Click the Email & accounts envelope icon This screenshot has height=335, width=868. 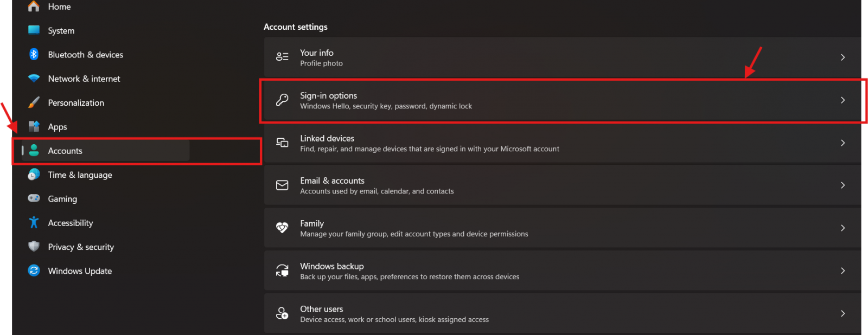tap(282, 185)
